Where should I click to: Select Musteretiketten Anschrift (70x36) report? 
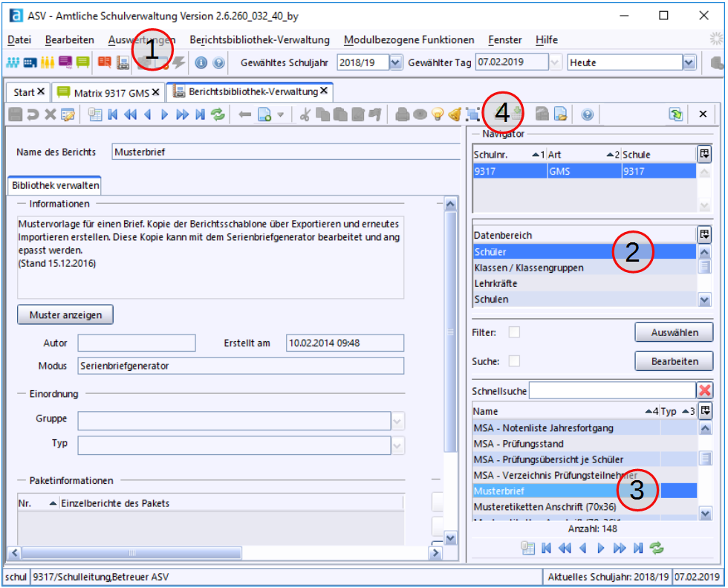[585, 507]
